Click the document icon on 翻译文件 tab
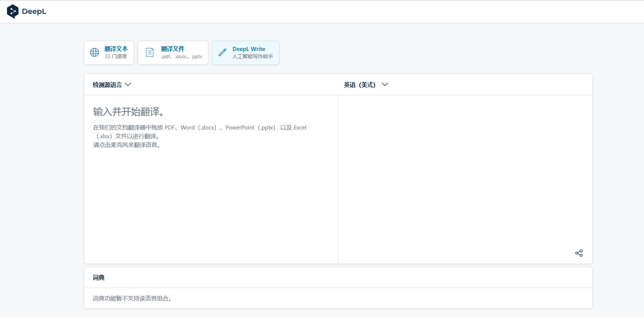644x324 pixels. pos(150,52)
